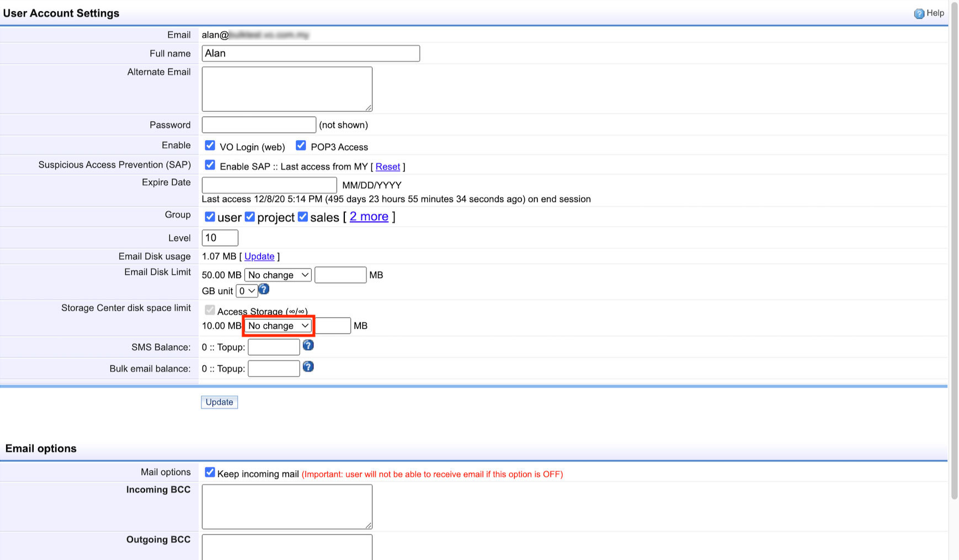This screenshot has width=959, height=560.
Task: Toggle Keep incoming mail checkbox
Action: tap(210, 472)
